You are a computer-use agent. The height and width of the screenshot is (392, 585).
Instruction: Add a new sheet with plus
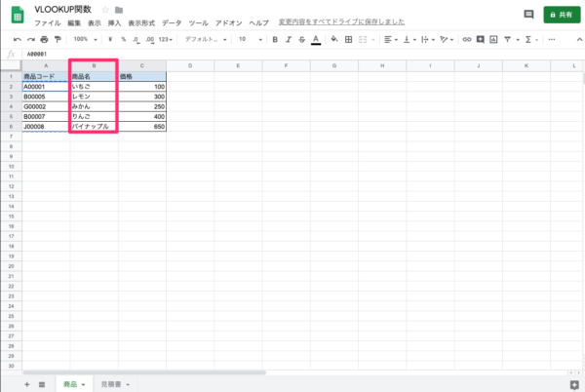click(x=27, y=384)
